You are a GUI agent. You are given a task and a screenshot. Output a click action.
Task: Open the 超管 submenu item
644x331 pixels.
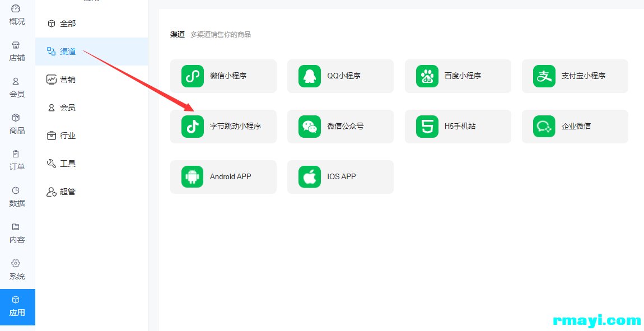point(92,192)
